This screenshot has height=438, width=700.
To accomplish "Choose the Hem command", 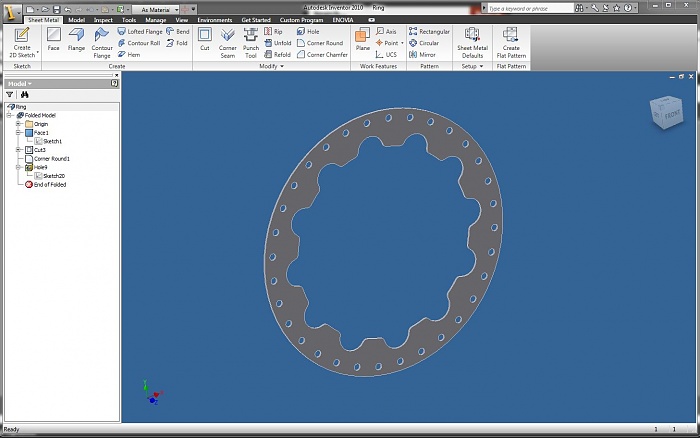I will [x=129, y=54].
